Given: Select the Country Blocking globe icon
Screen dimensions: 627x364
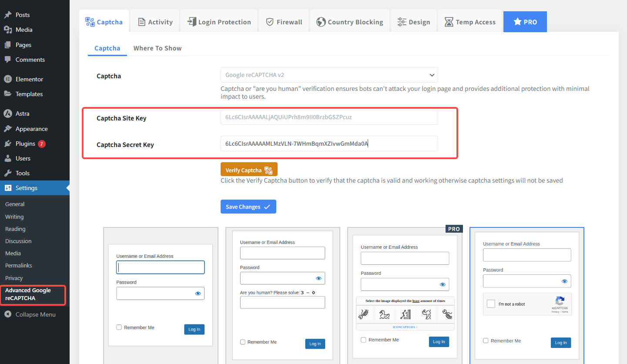Looking at the screenshot, I should [x=320, y=21].
